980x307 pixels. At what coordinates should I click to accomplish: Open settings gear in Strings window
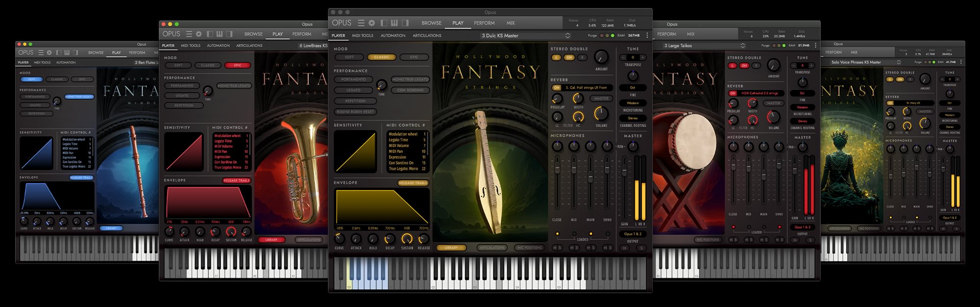(x=372, y=23)
